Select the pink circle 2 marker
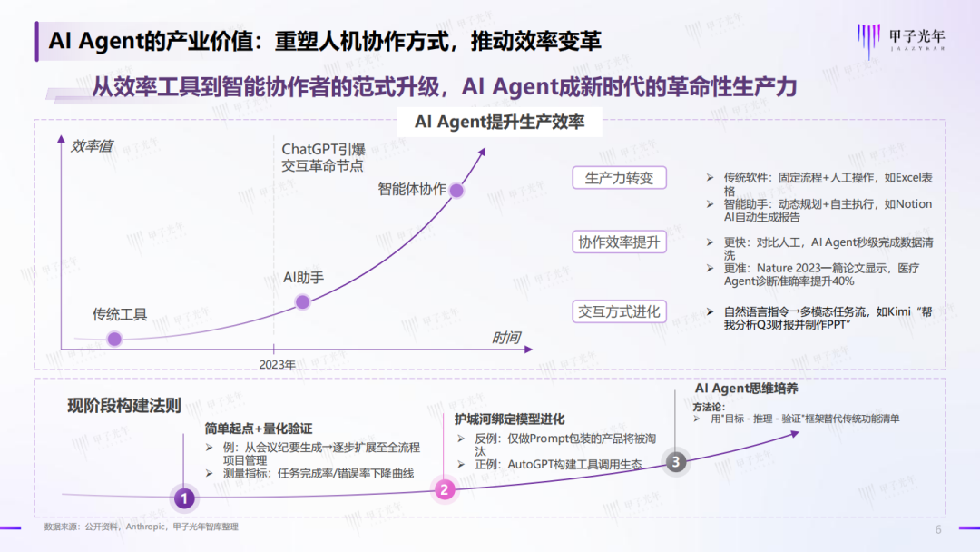Screen dimensions: 980x552 tap(445, 489)
